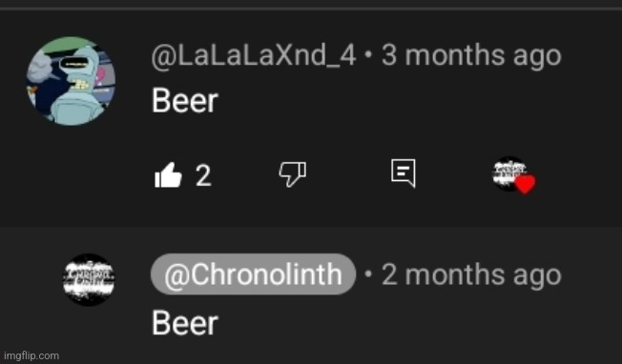
Task: Click the dot separator after @Chronolinth
Action: 368,273
